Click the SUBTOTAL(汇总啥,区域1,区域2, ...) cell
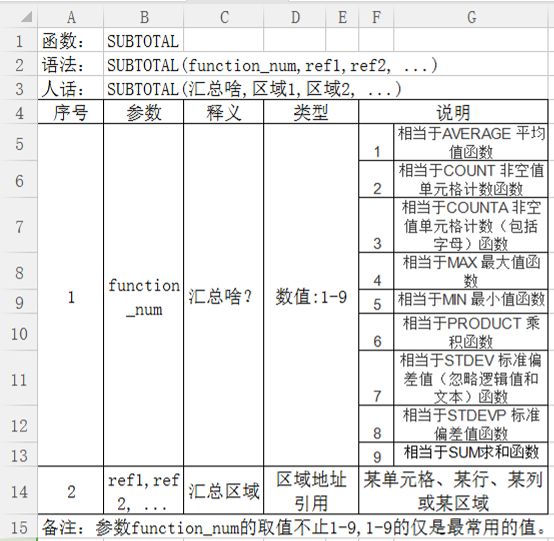Viewport: 554px width, 541px height. point(254,89)
